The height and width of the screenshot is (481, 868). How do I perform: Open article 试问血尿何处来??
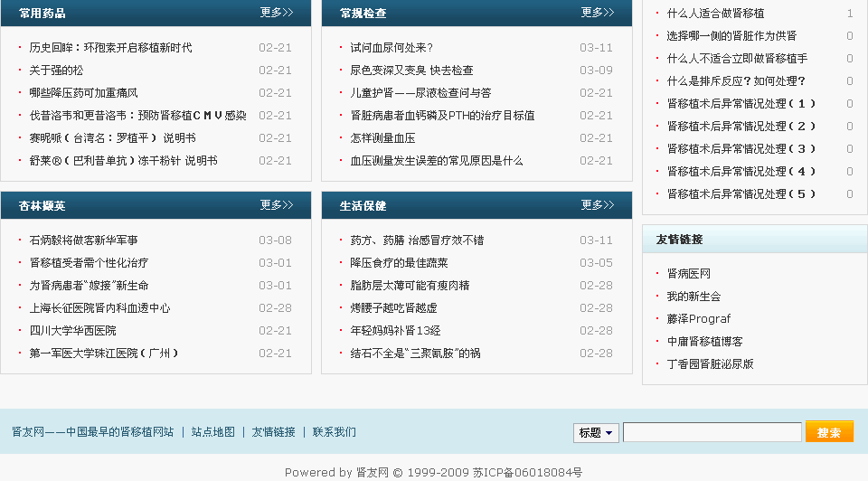click(x=392, y=48)
